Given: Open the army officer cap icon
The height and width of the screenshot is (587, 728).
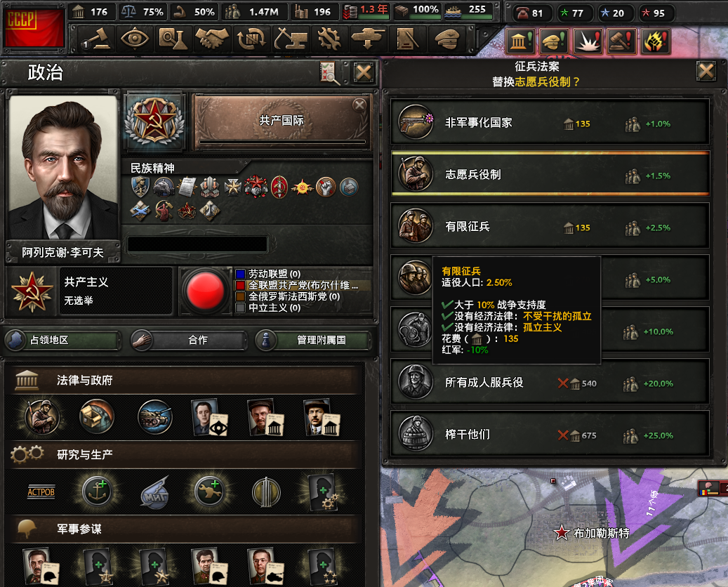Looking at the screenshot, I should [x=447, y=39].
